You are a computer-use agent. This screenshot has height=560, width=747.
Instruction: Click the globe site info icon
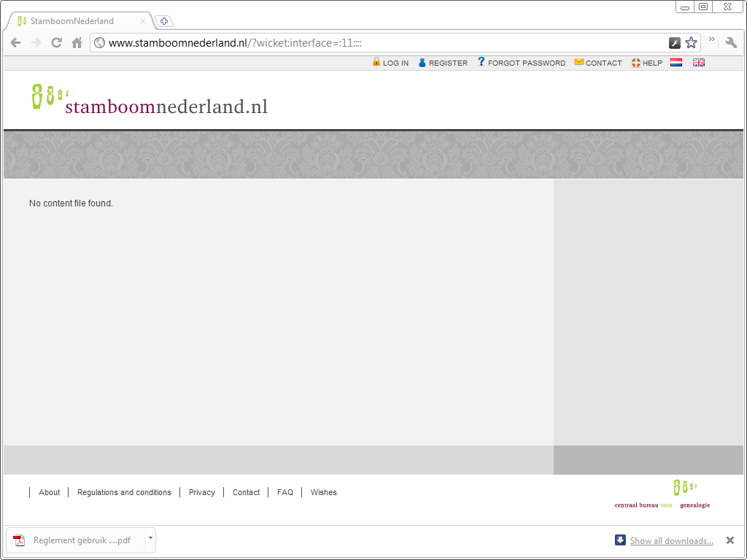point(99,43)
